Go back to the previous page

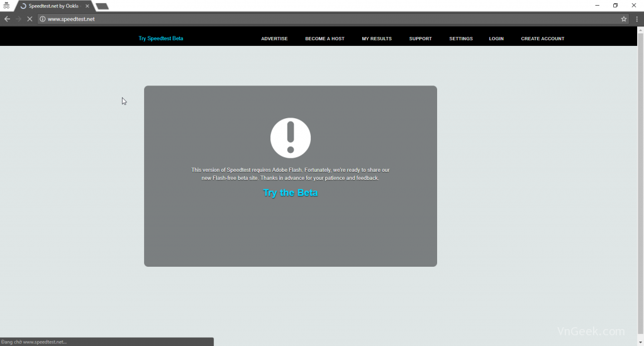tap(7, 19)
